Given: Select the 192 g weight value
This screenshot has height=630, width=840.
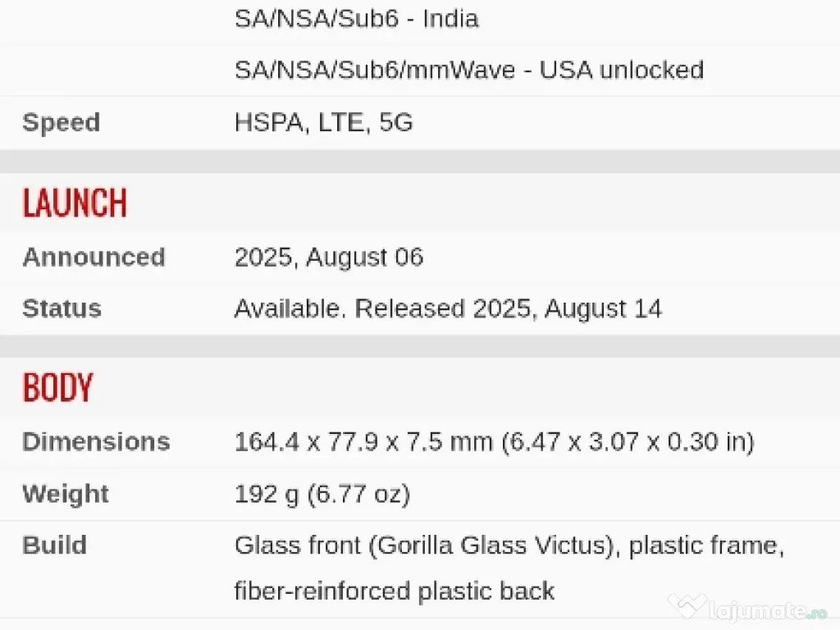Looking at the screenshot, I should tap(322, 494).
